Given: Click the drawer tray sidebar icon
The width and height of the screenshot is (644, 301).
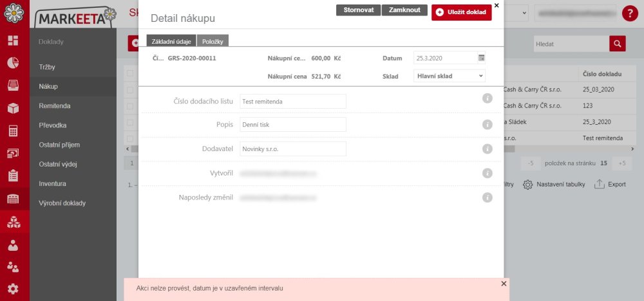Looking at the screenshot, I should [13, 86].
